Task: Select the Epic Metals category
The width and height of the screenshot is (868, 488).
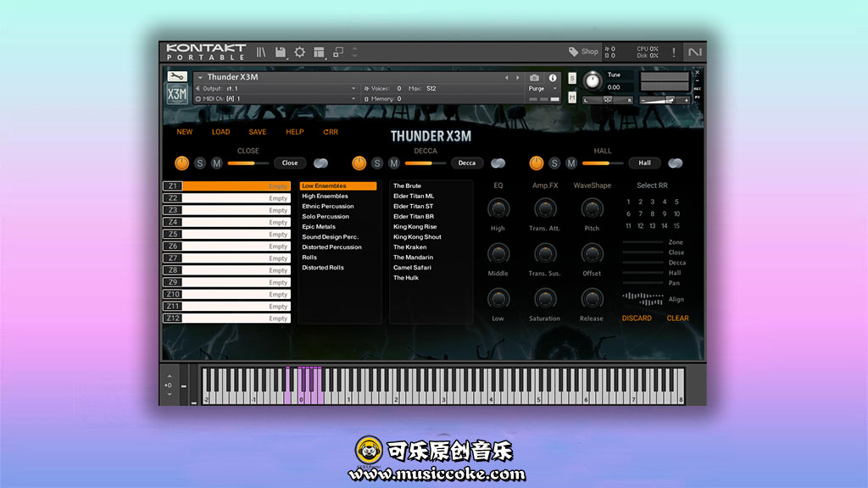Action: 319,227
